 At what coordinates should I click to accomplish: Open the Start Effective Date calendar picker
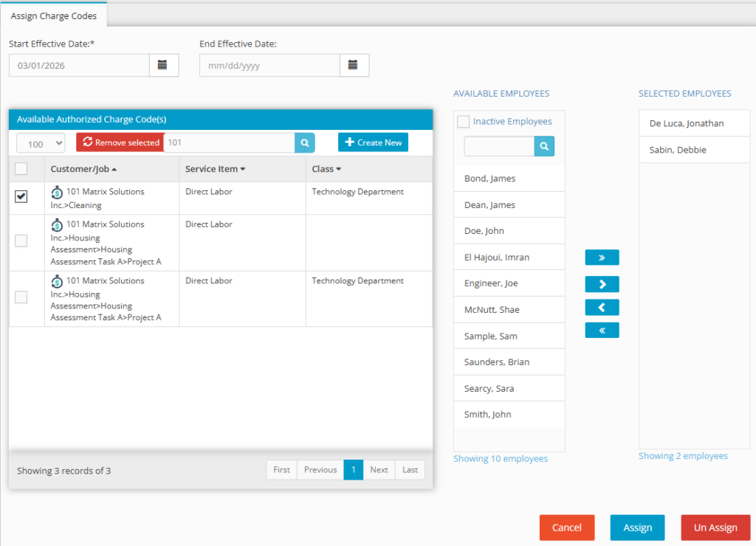(164, 65)
